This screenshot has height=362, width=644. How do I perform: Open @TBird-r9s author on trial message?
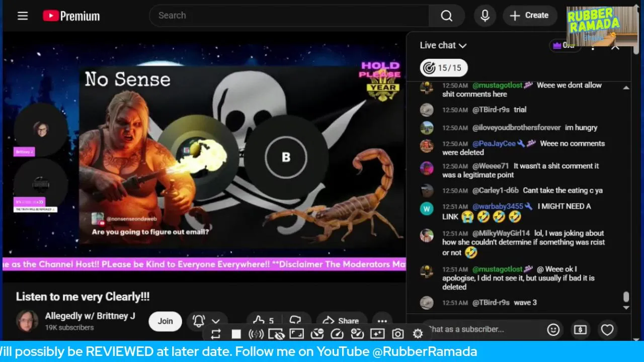[491, 110]
